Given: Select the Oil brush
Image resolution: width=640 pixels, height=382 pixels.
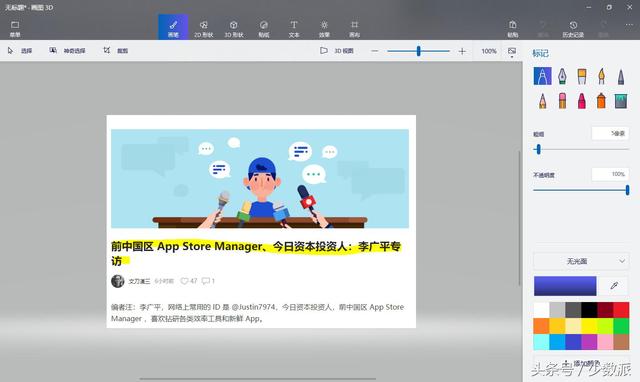Looking at the screenshot, I should pyautogui.click(x=582, y=76).
